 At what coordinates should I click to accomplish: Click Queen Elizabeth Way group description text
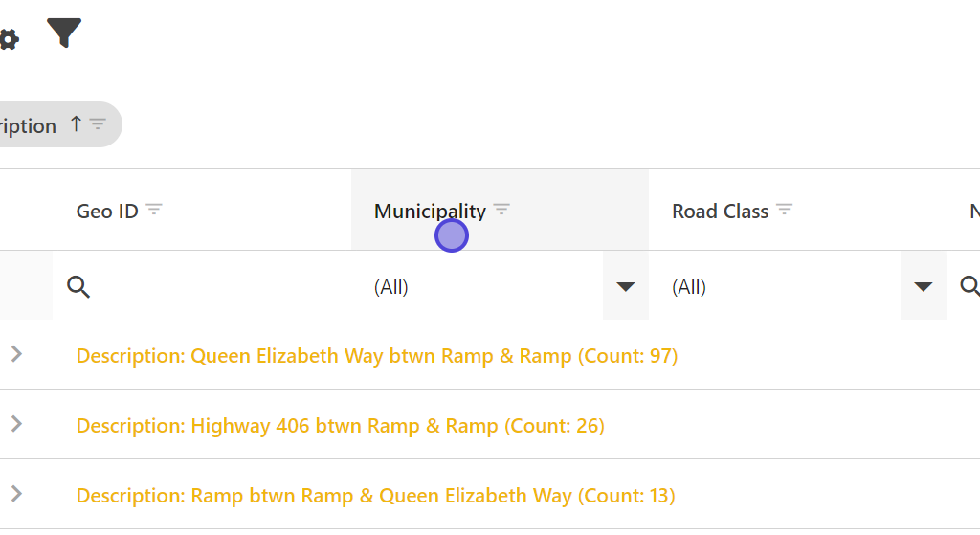tap(376, 356)
